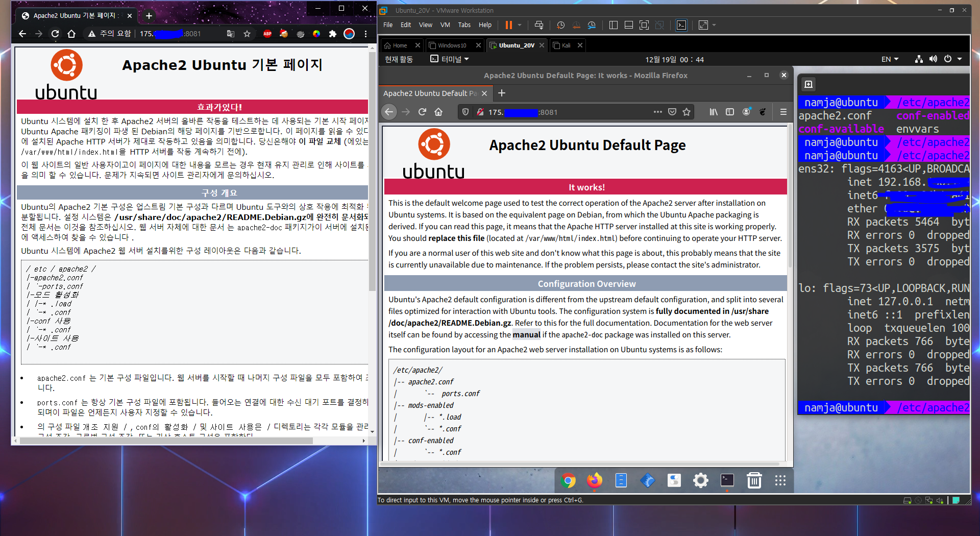Open Trash from the Ubuntu dock
980x536 pixels.
(754, 480)
